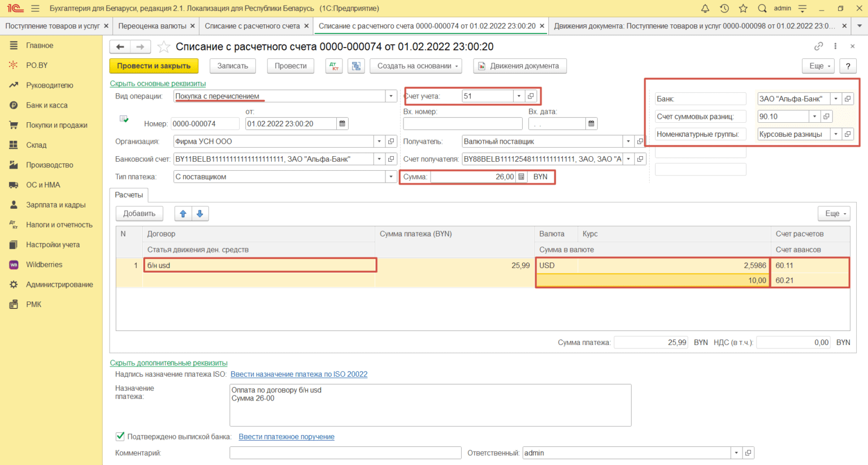This screenshot has width=868, height=465.
Task: Move row up with blue arrow
Action: [x=183, y=214]
